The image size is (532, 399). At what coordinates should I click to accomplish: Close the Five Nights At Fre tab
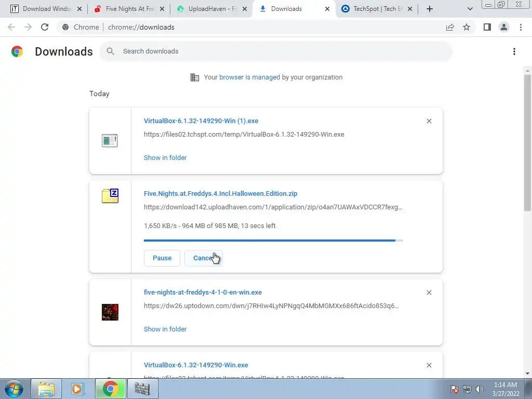[x=162, y=9]
